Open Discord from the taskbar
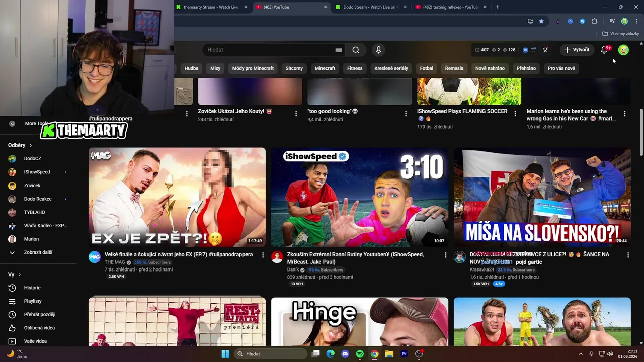Screen dimensions: 644x362 (345, 354)
